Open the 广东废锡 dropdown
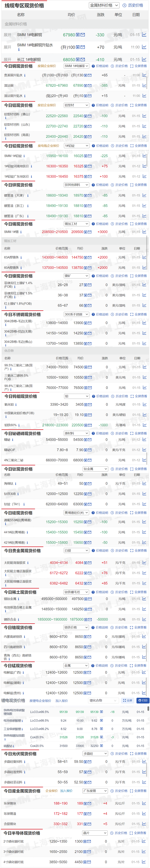150x868 pixels. (95, 791)
